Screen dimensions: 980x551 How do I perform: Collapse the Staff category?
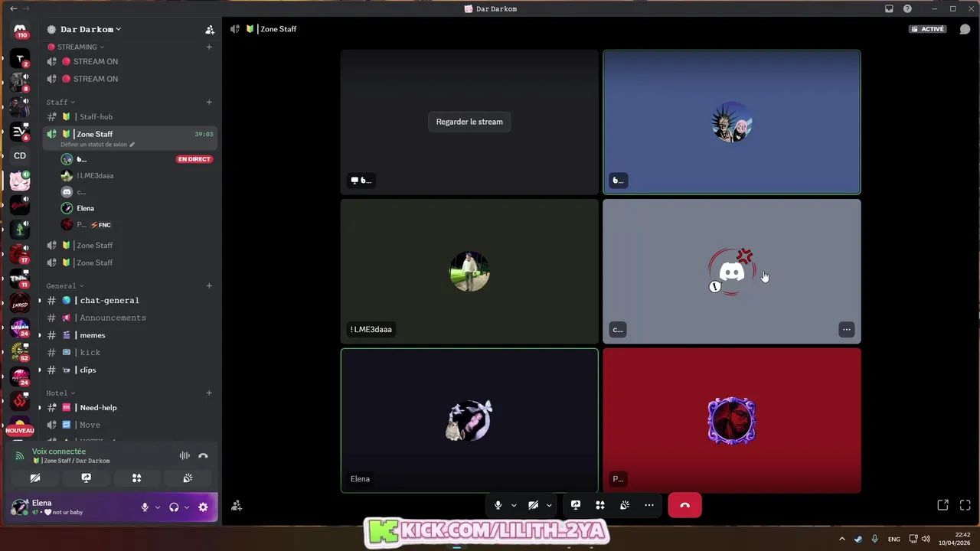(60, 102)
